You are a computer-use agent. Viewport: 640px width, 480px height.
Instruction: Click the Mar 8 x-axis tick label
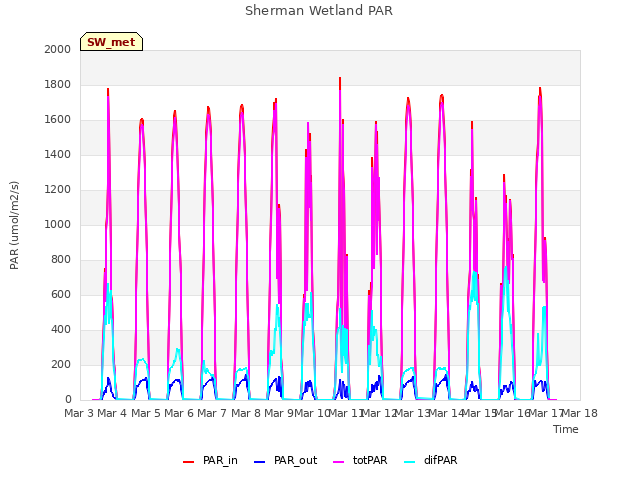point(245,413)
